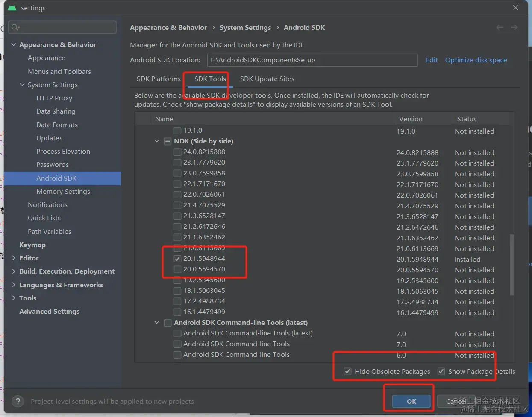The height and width of the screenshot is (417, 532).
Task: Check the 19.1.0 checkbox
Action: click(177, 131)
